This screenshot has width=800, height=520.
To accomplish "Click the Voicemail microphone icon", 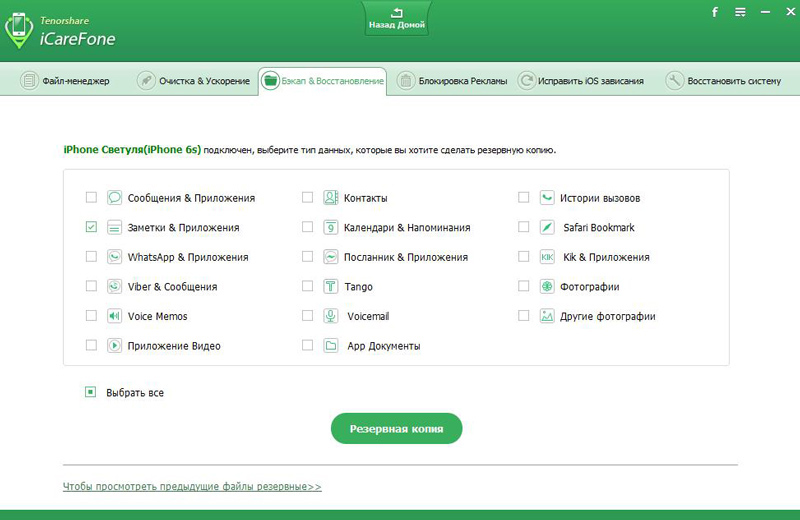I will 331,316.
